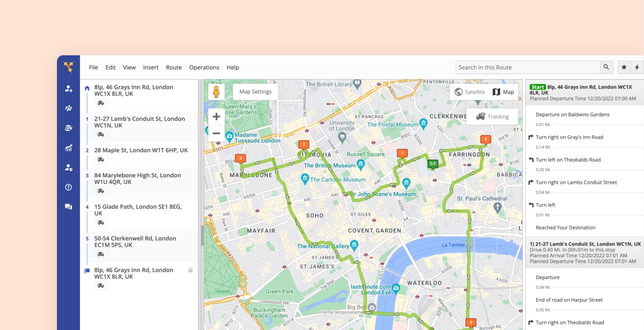Viewport: 644px width, 330px height.
Task: Open the Map Settings dropdown
Action: 255,91
